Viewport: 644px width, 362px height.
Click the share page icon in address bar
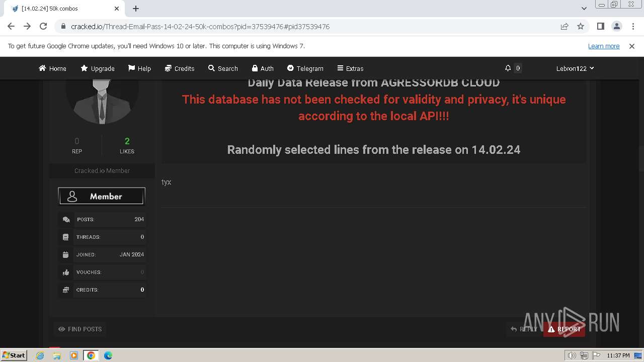point(565,26)
